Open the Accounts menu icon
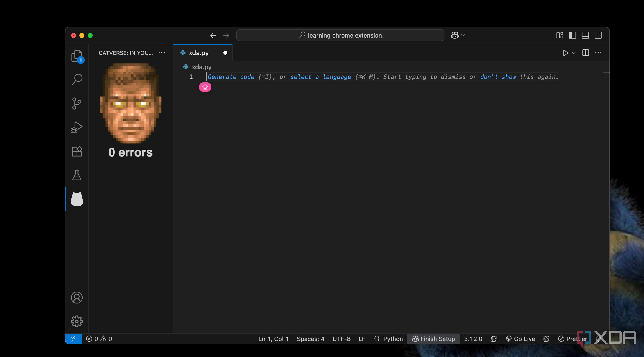 77,297
